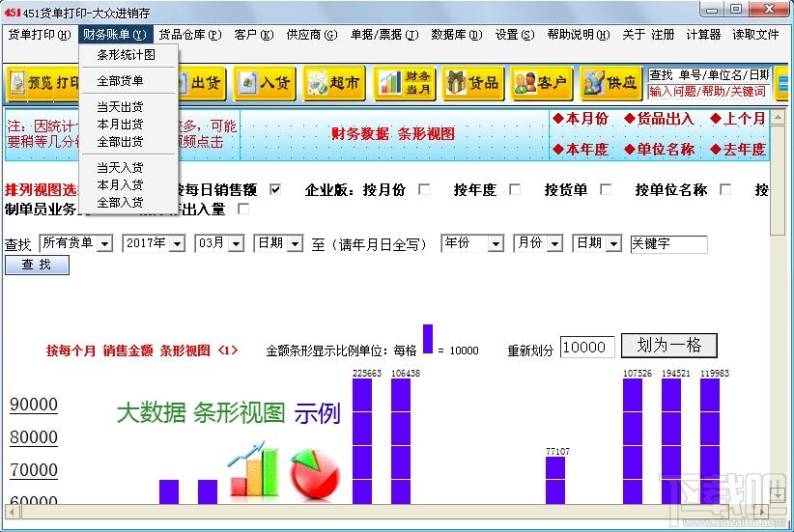Click the horizontal scrollbar left arrow
Viewport: 794px width, 532px height.
coord(13,513)
